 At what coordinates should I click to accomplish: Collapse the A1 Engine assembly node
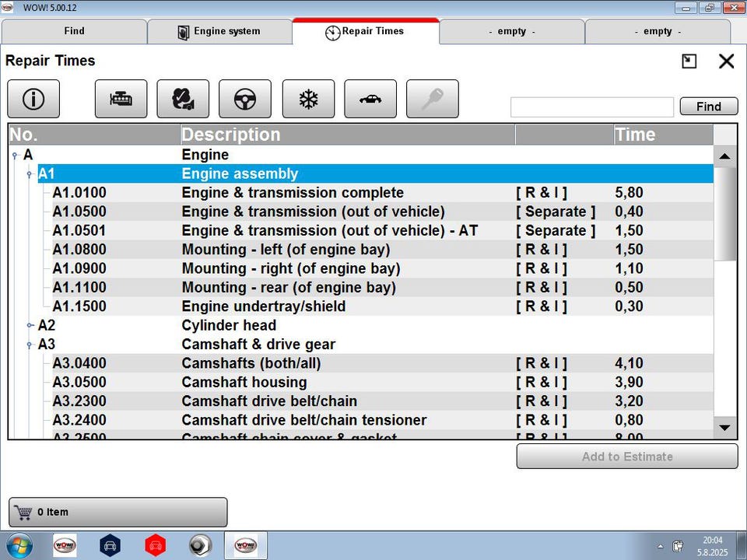[30, 174]
